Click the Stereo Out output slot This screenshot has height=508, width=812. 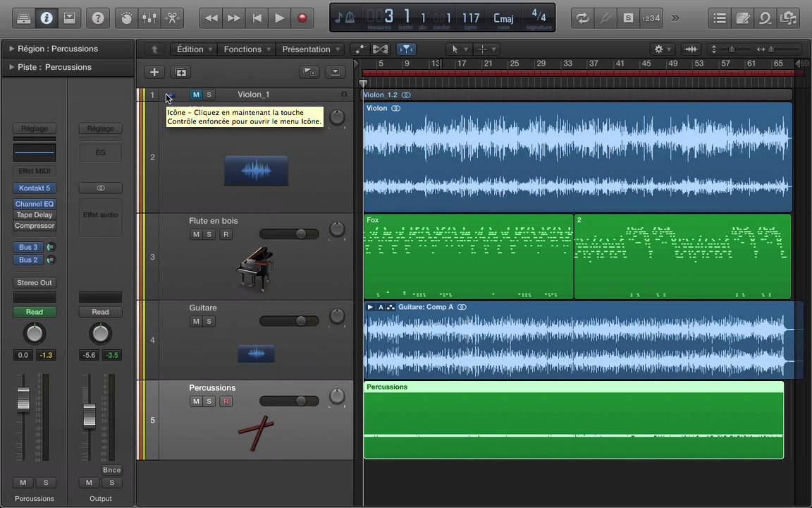click(x=34, y=282)
